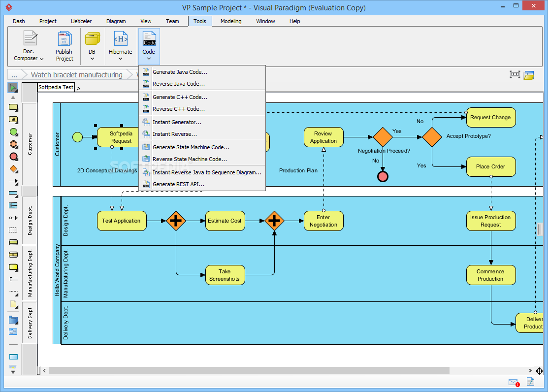Choose Generate State Machine Code...
Image resolution: width=548 pixels, height=392 pixels.
(x=202, y=148)
